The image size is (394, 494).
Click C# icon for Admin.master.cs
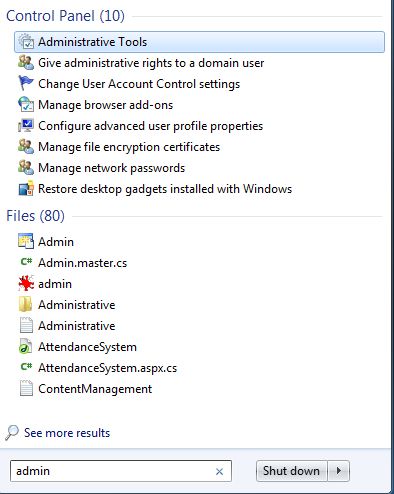tap(26, 262)
